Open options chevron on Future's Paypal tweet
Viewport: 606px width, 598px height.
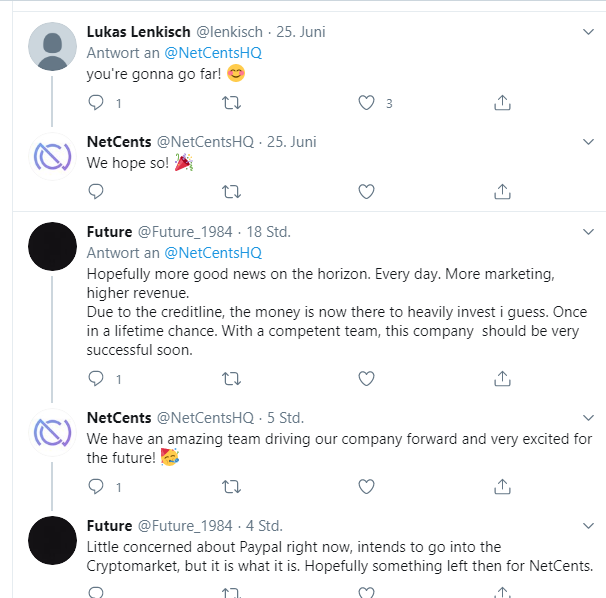587,526
